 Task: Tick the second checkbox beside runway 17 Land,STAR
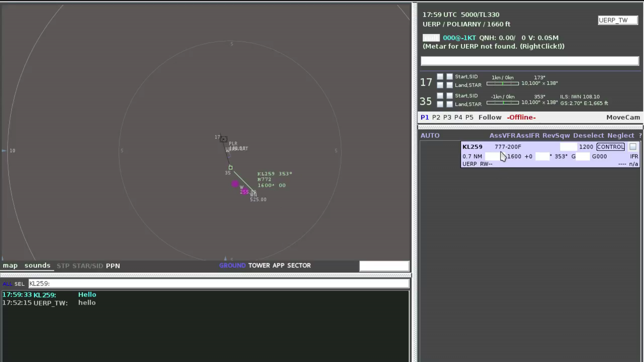[450, 85]
